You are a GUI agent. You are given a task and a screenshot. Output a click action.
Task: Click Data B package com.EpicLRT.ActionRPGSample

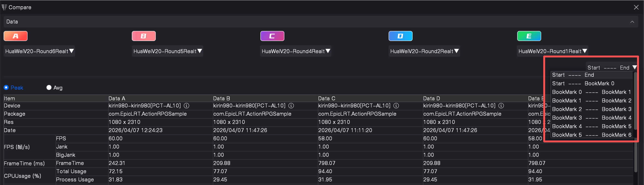252,114
